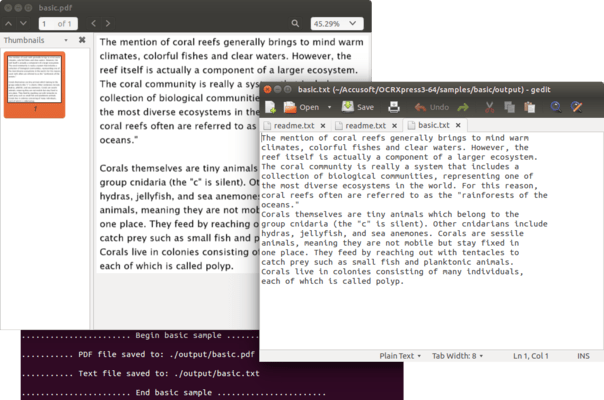The image size is (604, 400).
Task: Open the Plain Text language dropdown
Action: tap(400, 356)
